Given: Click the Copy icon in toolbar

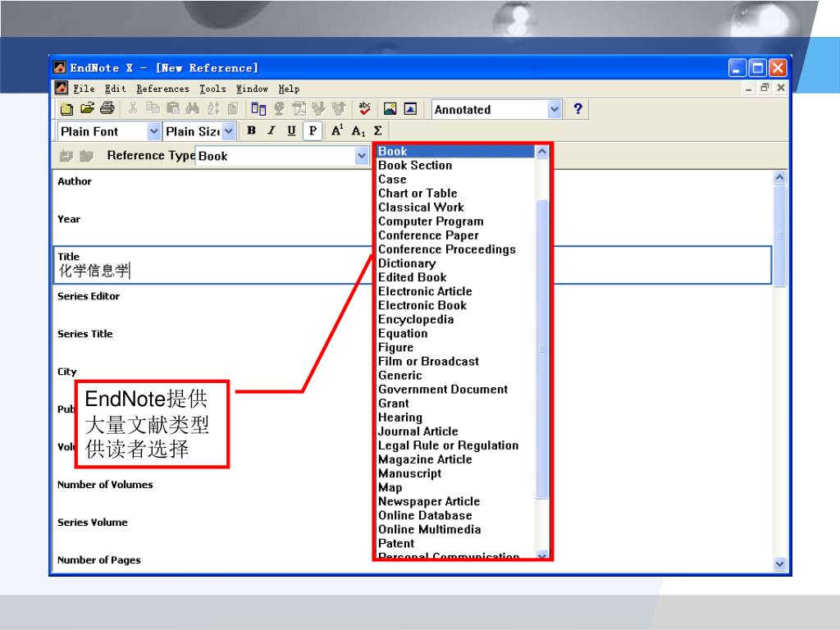Looking at the screenshot, I should (x=153, y=109).
